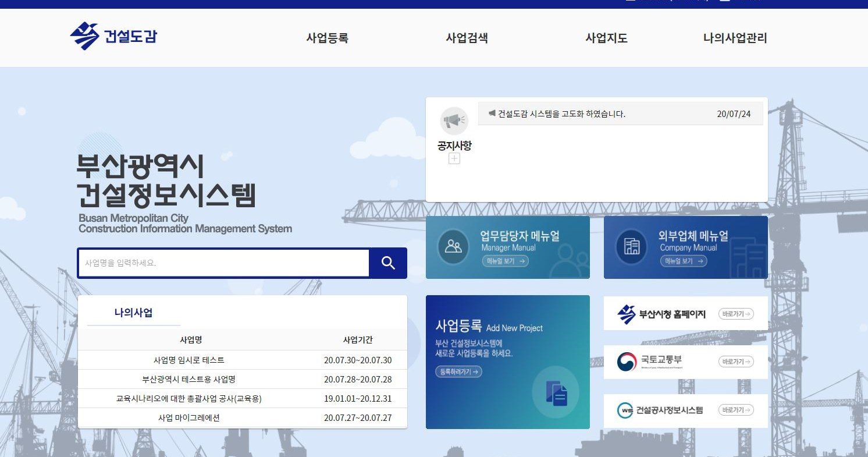Click the period 19.01.01~20.12.31
The height and width of the screenshot is (457, 868).
click(x=358, y=399)
